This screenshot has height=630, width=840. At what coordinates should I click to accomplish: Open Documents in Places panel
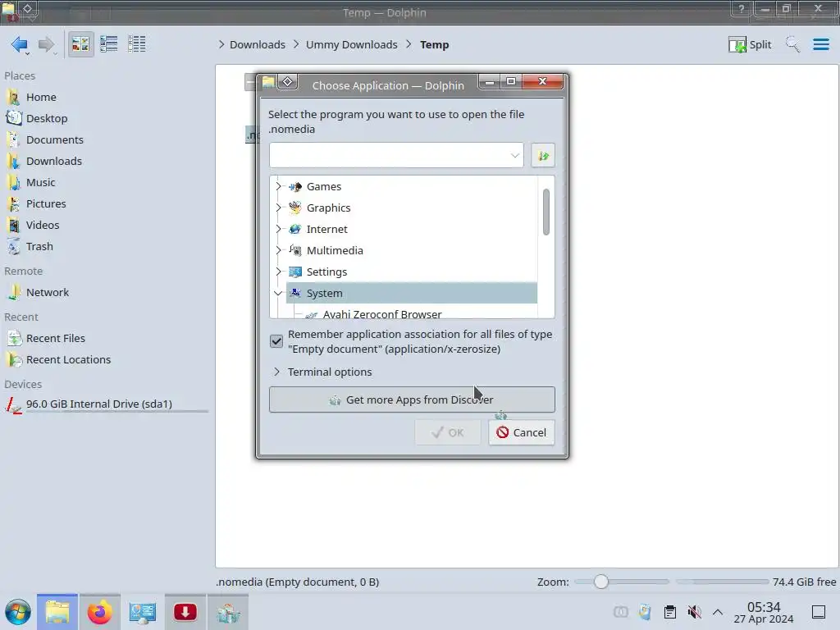coord(54,139)
